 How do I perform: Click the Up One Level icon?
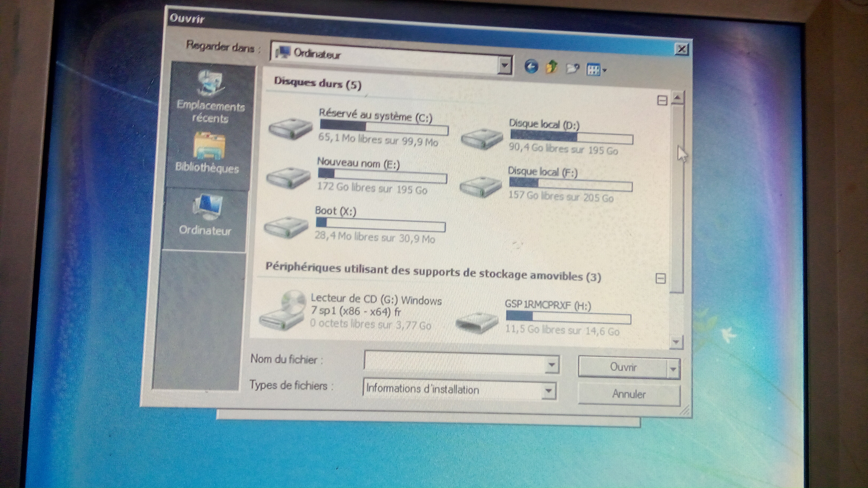(x=552, y=67)
